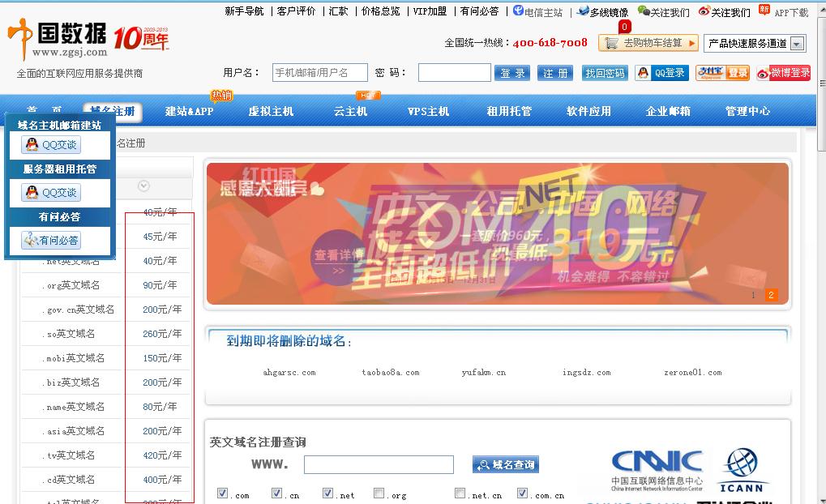Screen dimensions: 826x504
Task: Open the 租用托管 nav tab
Action: coord(509,112)
